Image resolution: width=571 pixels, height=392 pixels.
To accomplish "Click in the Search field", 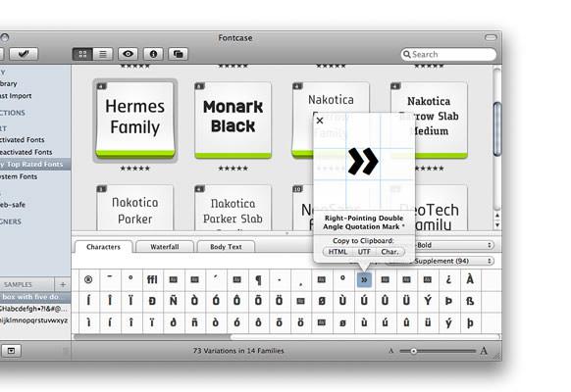I will (x=448, y=55).
